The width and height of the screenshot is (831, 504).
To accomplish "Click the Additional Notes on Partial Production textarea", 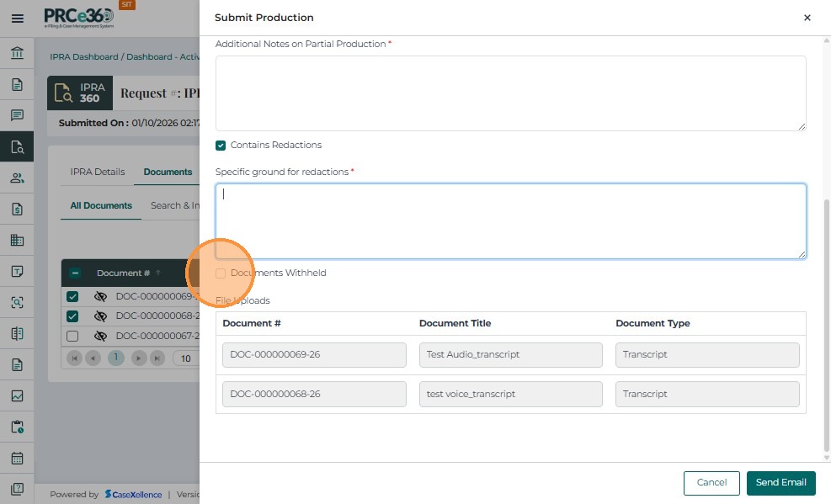I will 510,93.
